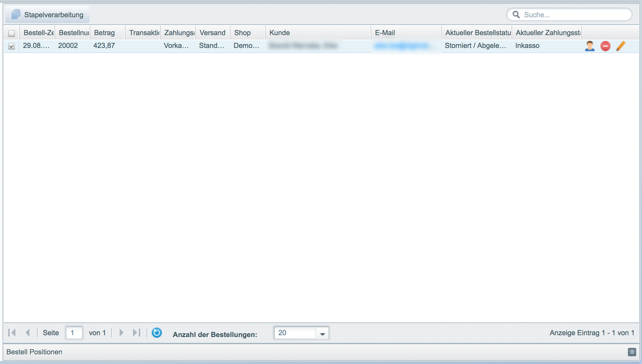Sort by the Bestellnummer column header
This screenshot has width=642, height=364.
coord(72,33)
